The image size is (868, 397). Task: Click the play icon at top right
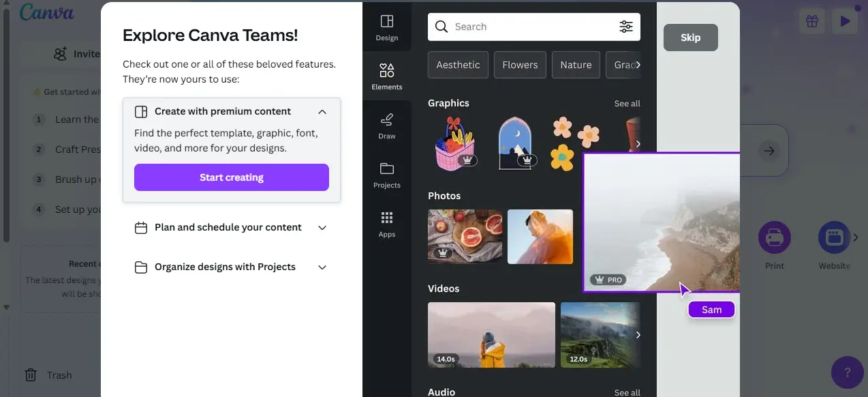845,21
